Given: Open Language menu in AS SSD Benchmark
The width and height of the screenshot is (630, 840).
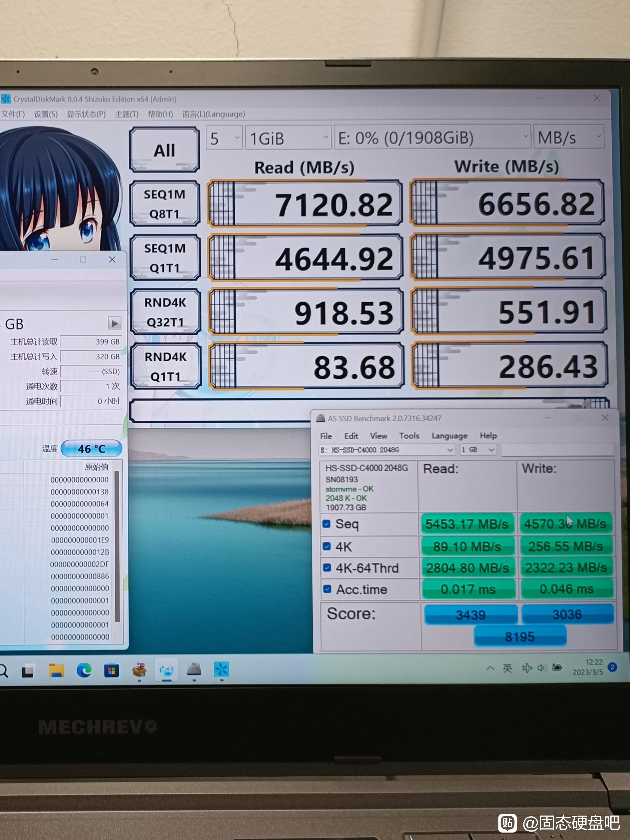Looking at the screenshot, I should [x=449, y=436].
